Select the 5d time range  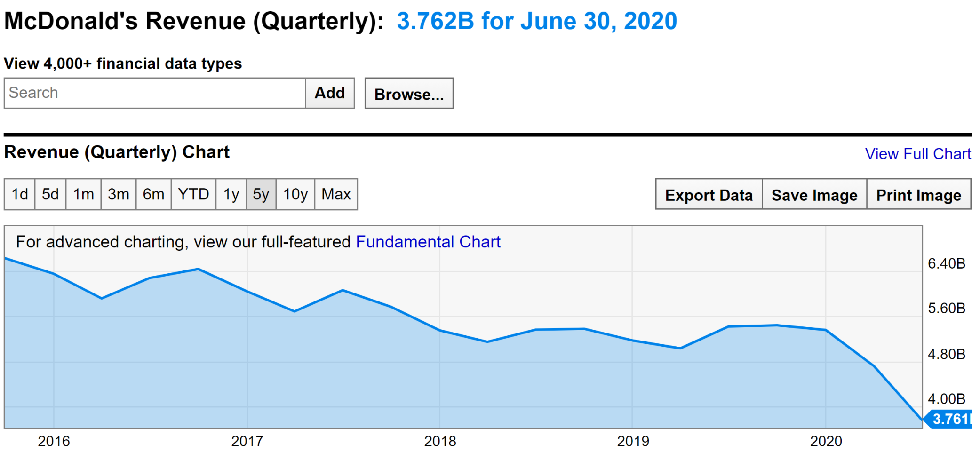50,194
